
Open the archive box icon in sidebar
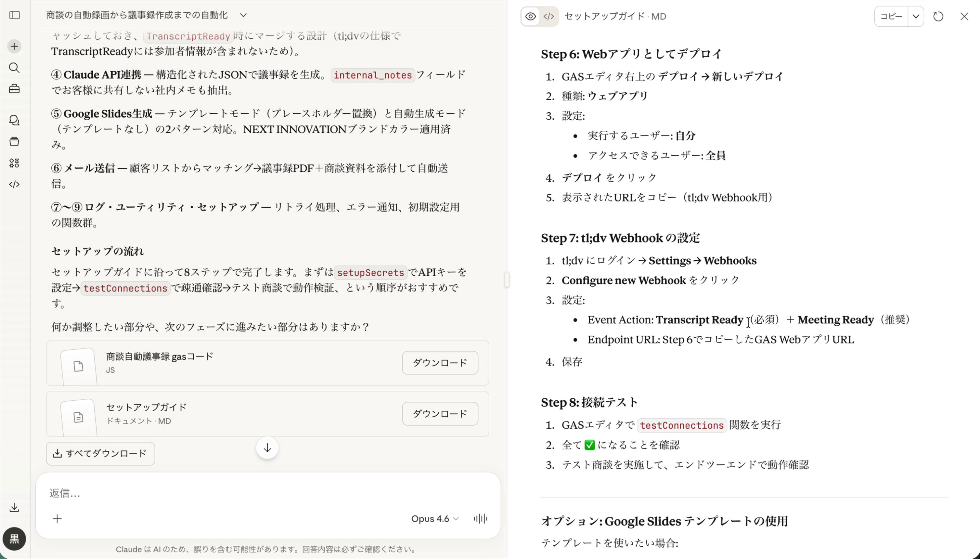pyautogui.click(x=14, y=141)
